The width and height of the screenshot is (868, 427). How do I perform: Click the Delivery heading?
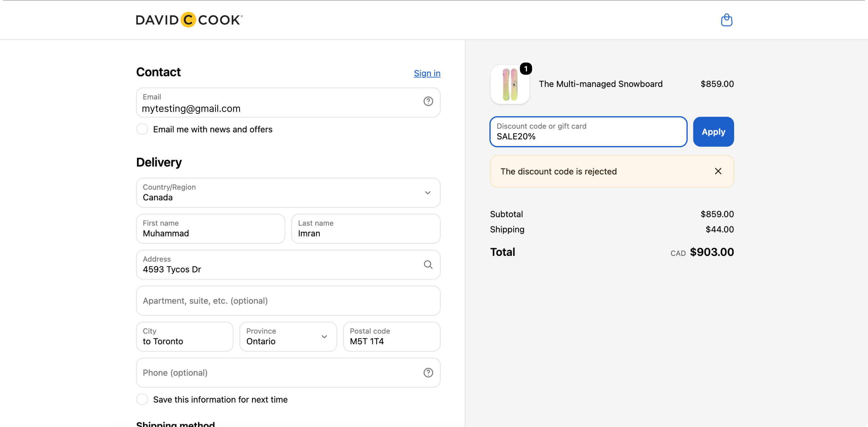click(159, 162)
